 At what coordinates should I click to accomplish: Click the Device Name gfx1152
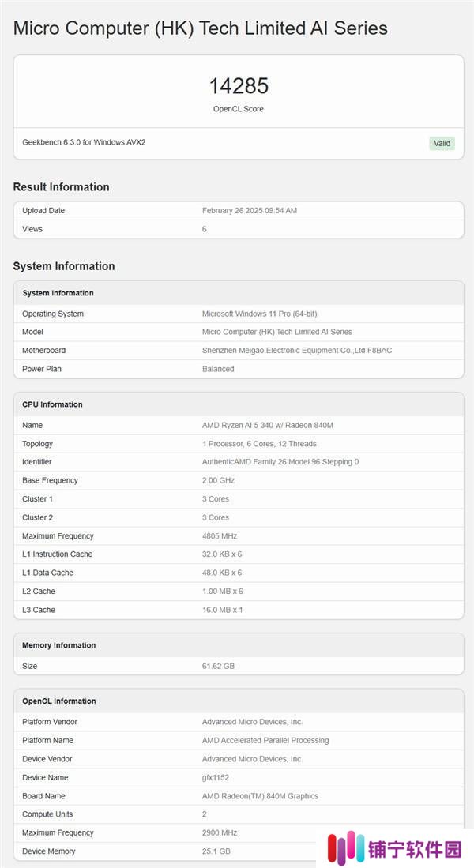pos(216,778)
